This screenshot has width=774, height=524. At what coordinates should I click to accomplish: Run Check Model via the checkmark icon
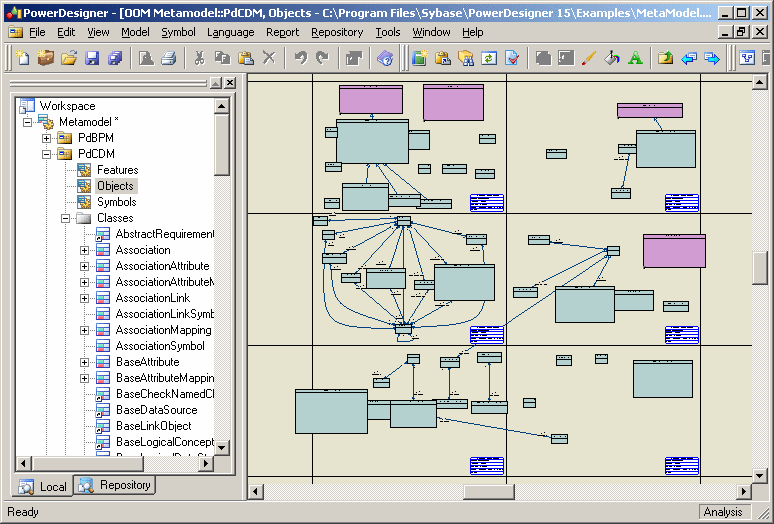tap(512, 58)
